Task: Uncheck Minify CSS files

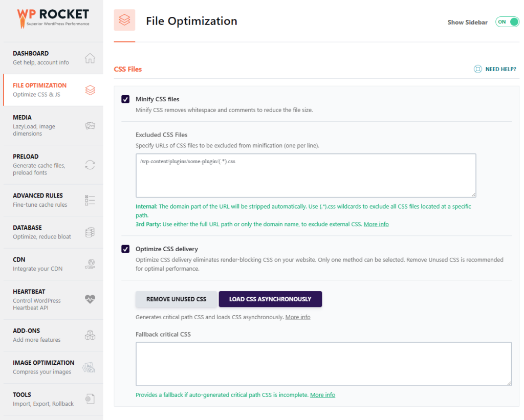Action: click(x=125, y=99)
